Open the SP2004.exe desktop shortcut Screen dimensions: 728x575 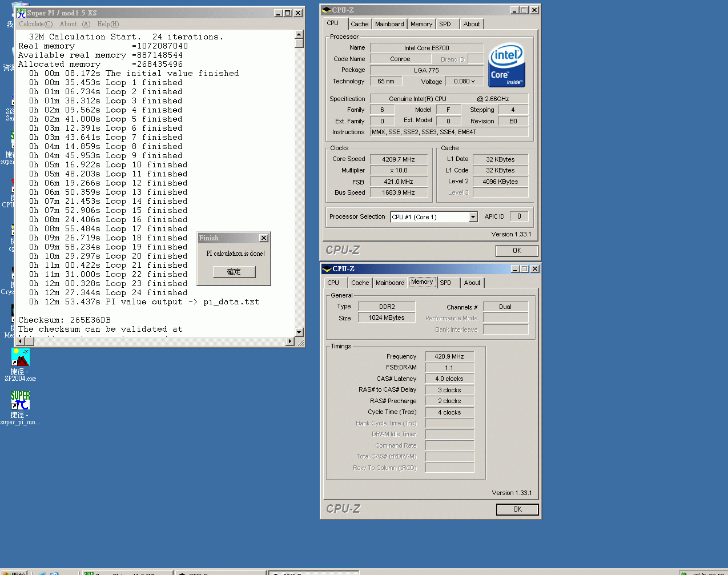coord(20,358)
